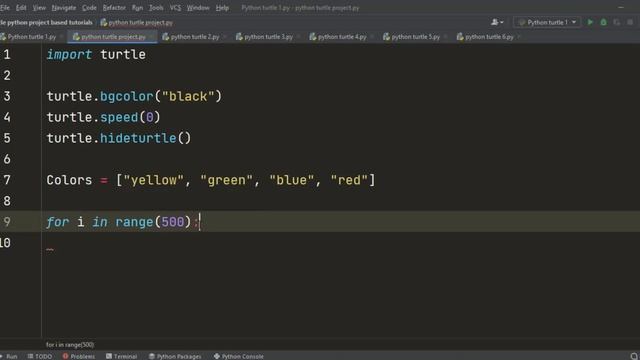This screenshot has width=640, height=360.
Task: Click the number 500 on line 9
Action: point(173,222)
